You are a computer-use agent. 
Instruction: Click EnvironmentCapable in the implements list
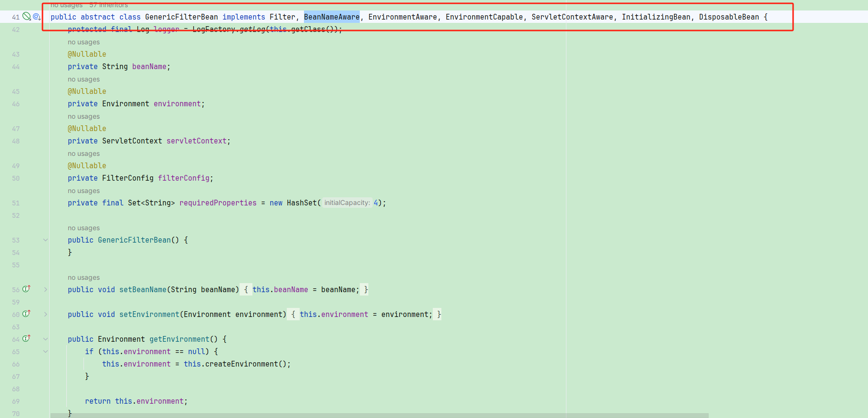[484, 17]
